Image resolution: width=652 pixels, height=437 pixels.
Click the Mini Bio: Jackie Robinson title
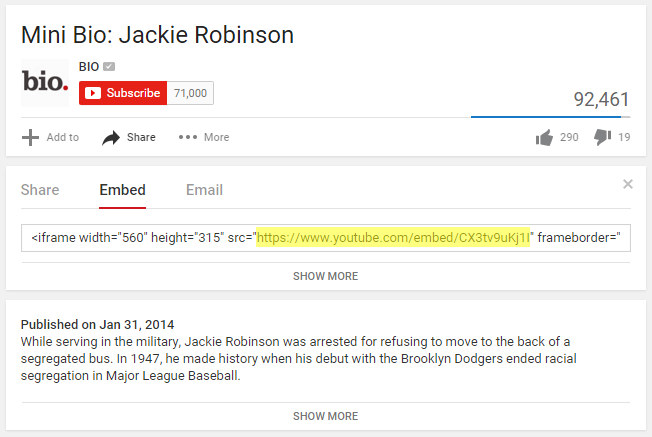(157, 35)
